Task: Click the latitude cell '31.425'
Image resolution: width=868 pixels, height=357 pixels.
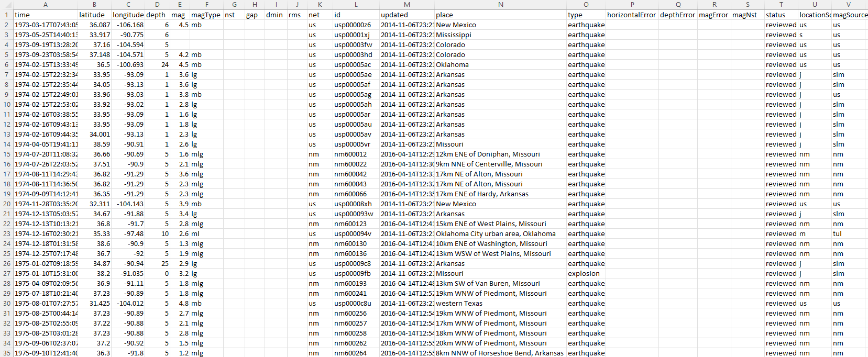Action: click(95, 304)
